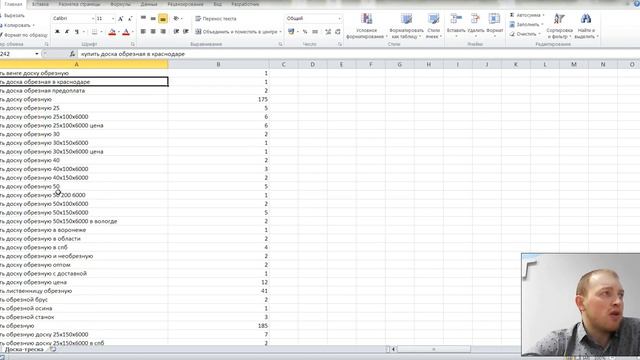Viewport: 640px width, 360px height.
Task: Toggle Italic formatting in the font group
Action: click(x=67, y=32)
